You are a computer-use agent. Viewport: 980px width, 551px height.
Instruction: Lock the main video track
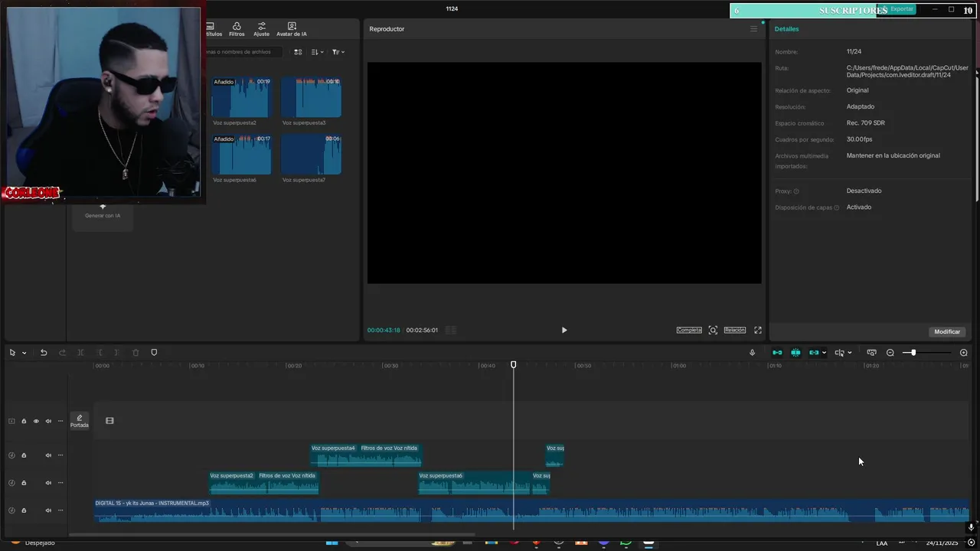pos(24,421)
